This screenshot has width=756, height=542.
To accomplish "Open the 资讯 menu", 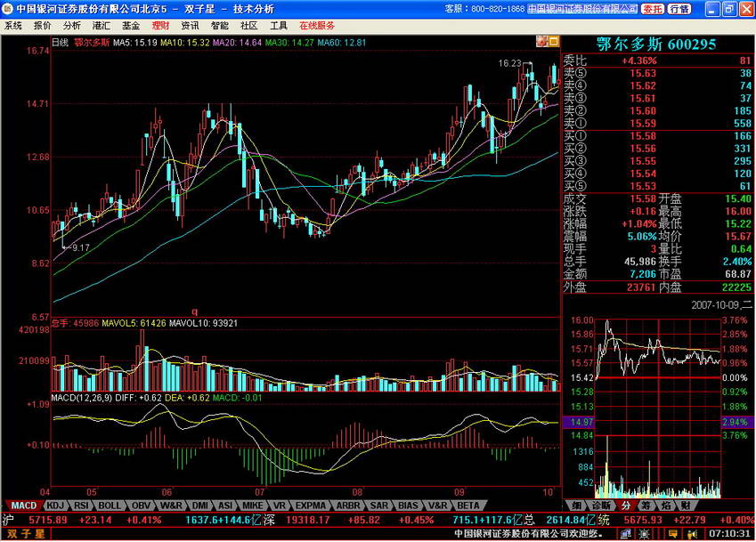I will pos(190,26).
